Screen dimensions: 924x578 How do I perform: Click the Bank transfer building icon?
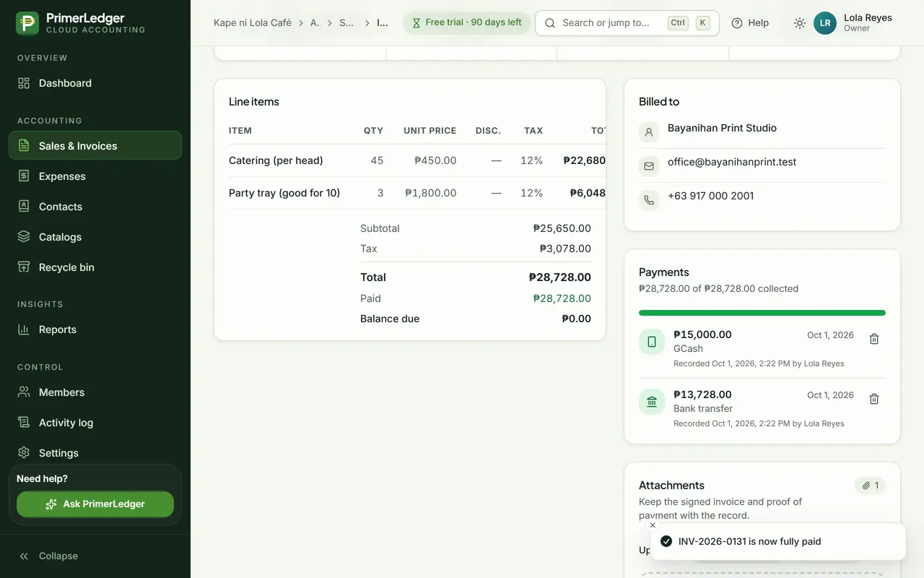(652, 402)
